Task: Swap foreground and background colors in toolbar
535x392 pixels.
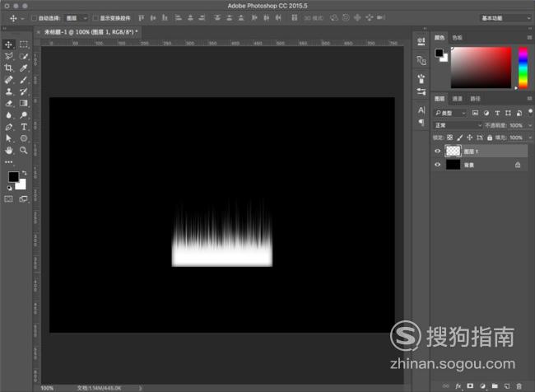Action: click(x=24, y=173)
